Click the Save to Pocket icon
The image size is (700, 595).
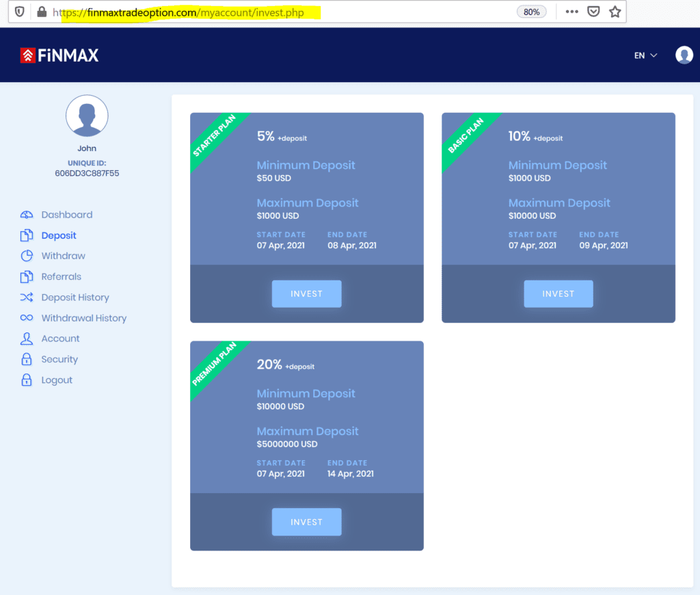click(593, 12)
